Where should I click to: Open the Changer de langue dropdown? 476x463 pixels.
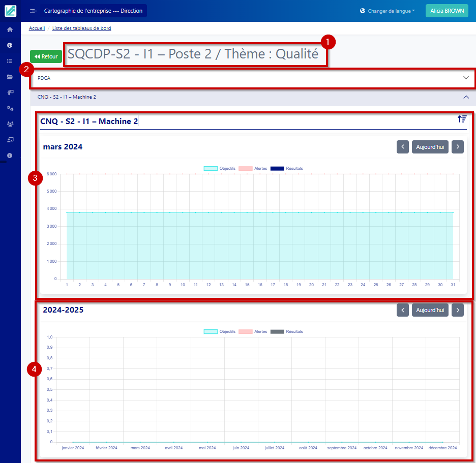(387, 11)
